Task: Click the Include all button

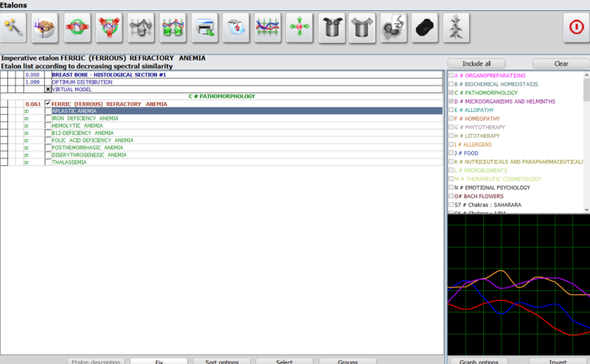Action: (476, 63)
